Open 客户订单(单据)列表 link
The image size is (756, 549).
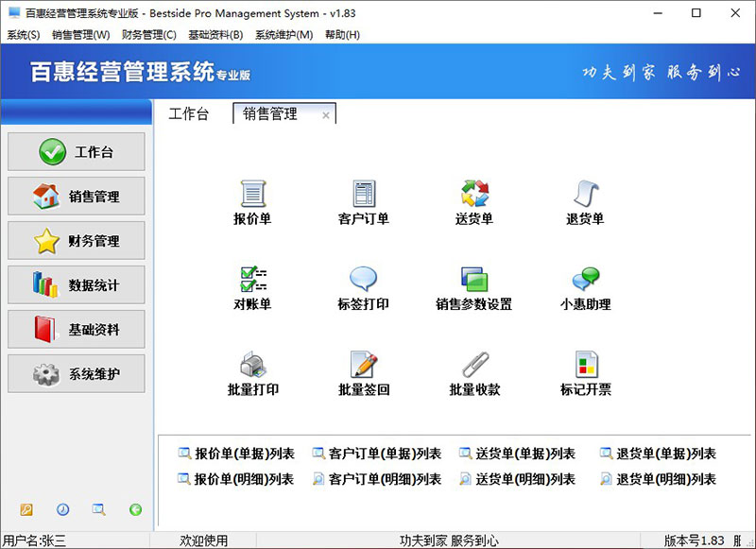point(377,454)
